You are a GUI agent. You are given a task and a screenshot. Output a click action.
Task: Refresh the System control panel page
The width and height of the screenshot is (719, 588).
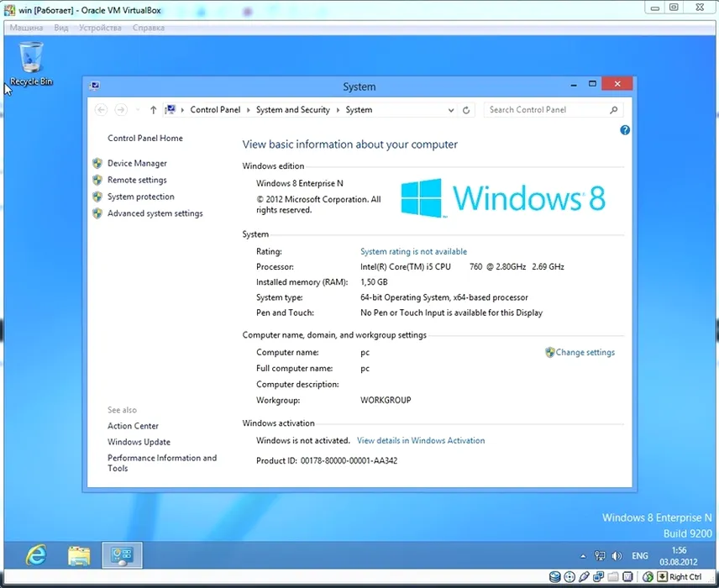(x=466, y=110)
